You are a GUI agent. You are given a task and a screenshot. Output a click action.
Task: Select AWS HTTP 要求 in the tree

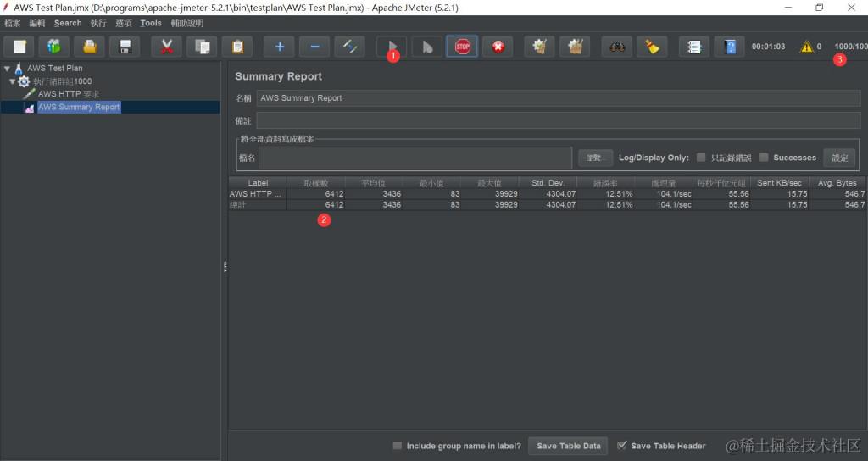pyautogui.click(x=69, y=94)
